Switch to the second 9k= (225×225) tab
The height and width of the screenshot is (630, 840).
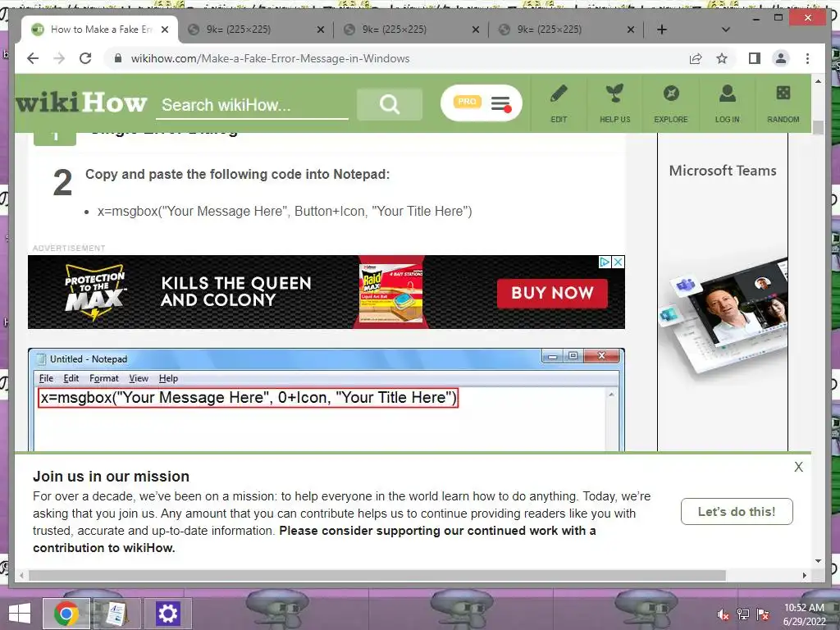click(x=410, y=30)
